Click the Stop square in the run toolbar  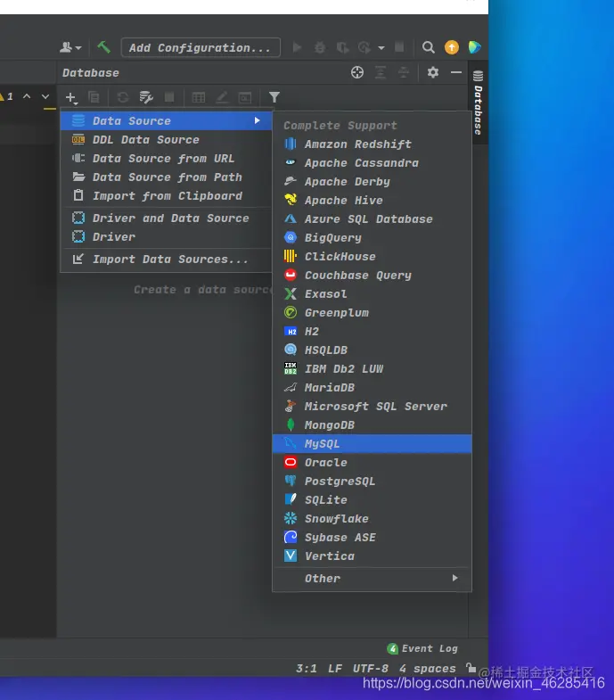[x=399, y=47]
